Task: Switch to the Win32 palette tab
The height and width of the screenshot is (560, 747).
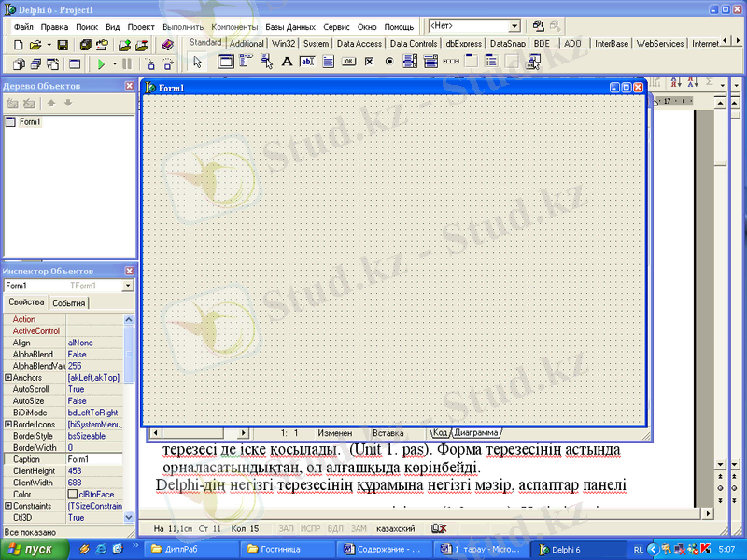Action: [283, 43]
